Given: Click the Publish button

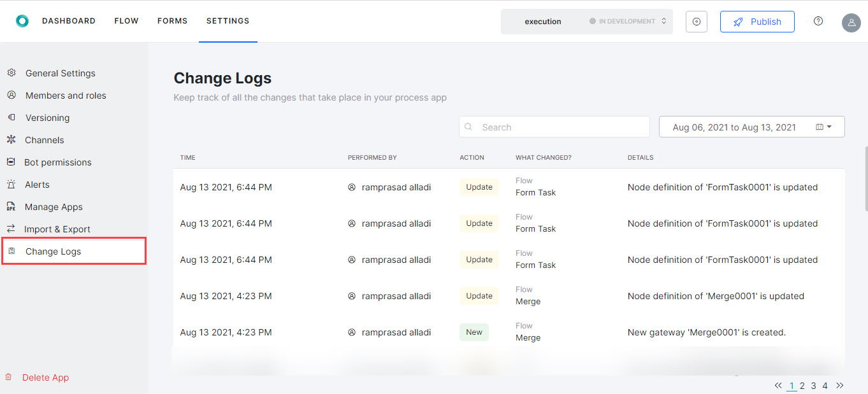Looking at the screenshot, I should pyautogui.click(x=757, y=21).
